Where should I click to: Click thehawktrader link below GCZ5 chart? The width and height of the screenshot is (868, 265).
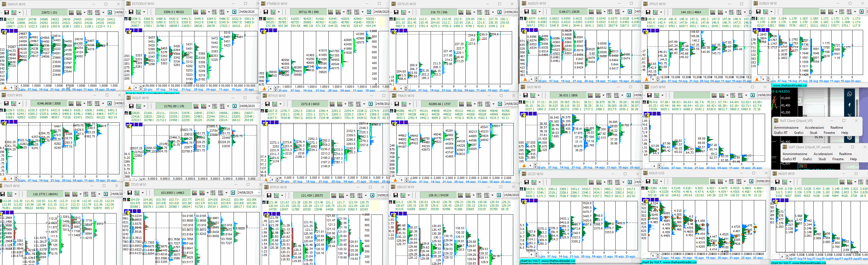[547, 261]
